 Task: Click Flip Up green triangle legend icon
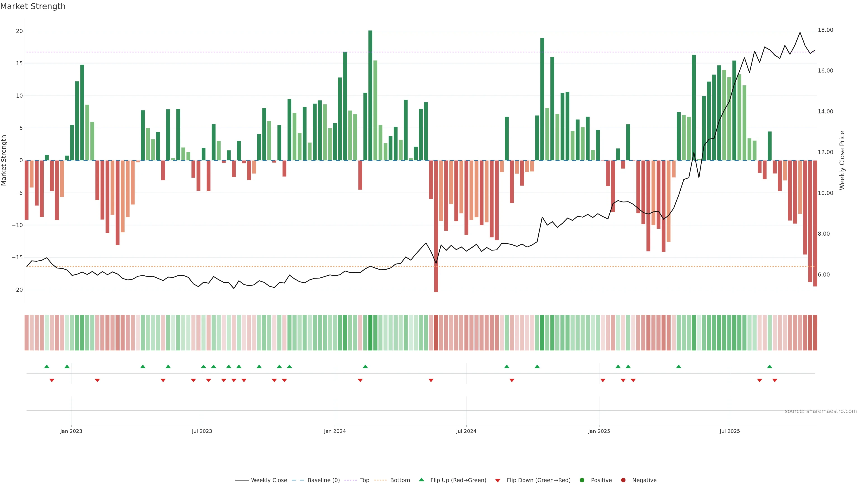(421, 480)
